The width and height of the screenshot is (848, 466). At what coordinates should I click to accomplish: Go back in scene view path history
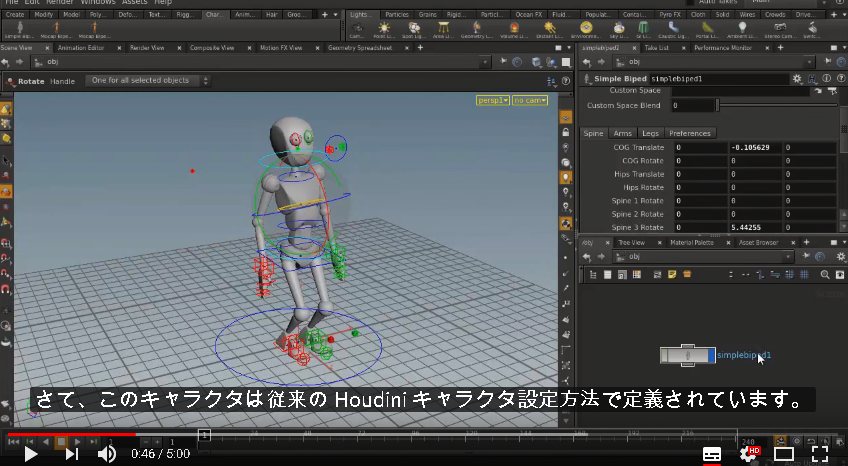pyautogui.click(x=5, y=62)
